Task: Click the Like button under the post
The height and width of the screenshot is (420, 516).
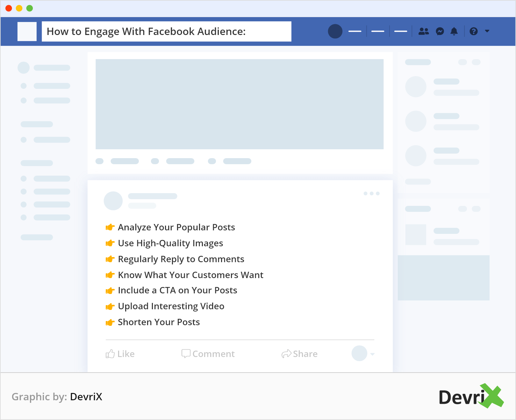Action: point(120,354)
